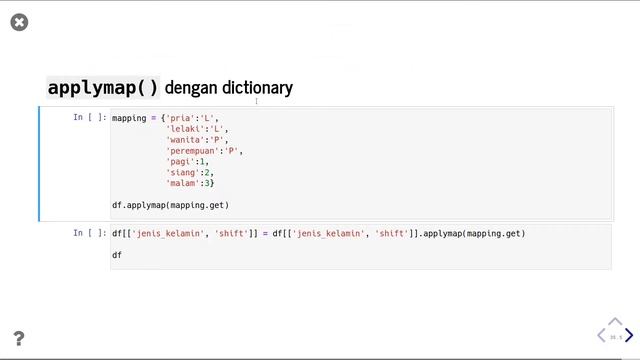
Task: Focus the mapping dictionary code cell
Action: pos(361,164)
